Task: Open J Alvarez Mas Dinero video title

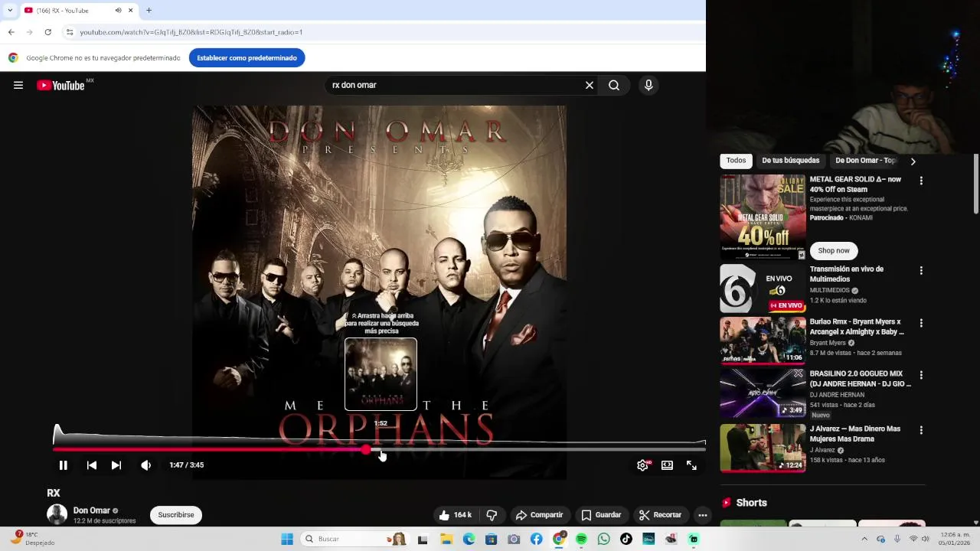Action: 855,434
